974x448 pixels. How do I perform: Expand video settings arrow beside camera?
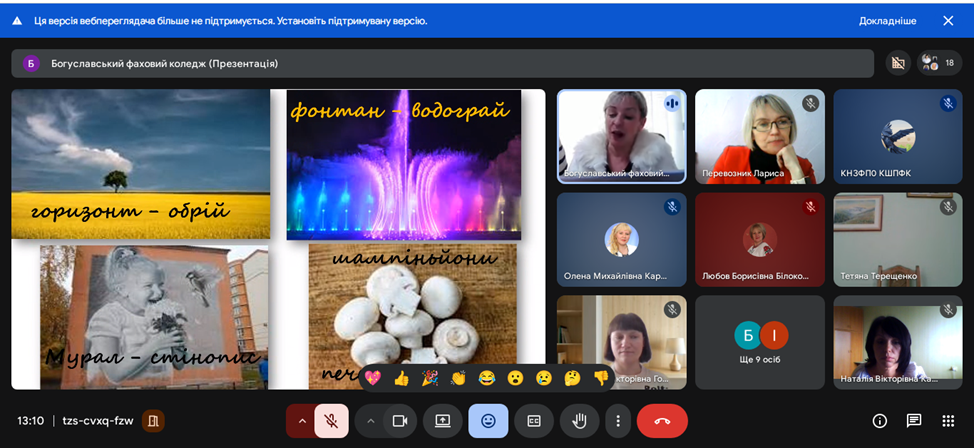click(x=370, y=421)
